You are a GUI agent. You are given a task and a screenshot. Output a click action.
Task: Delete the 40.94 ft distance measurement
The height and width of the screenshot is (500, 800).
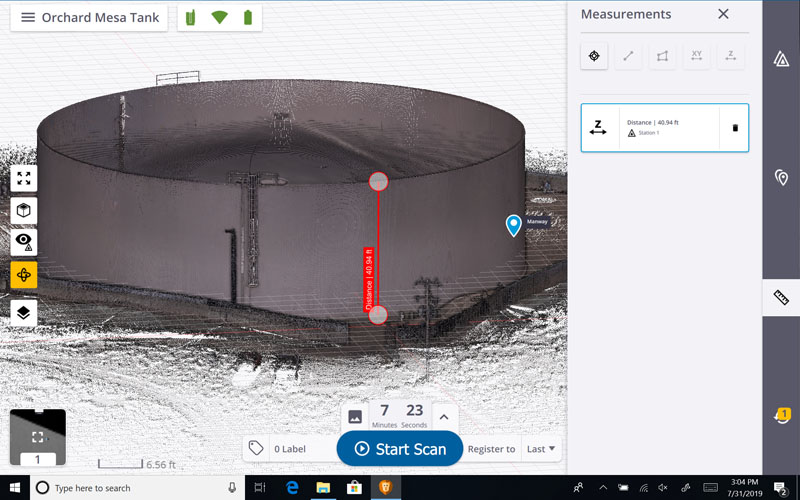click(735, 128)
